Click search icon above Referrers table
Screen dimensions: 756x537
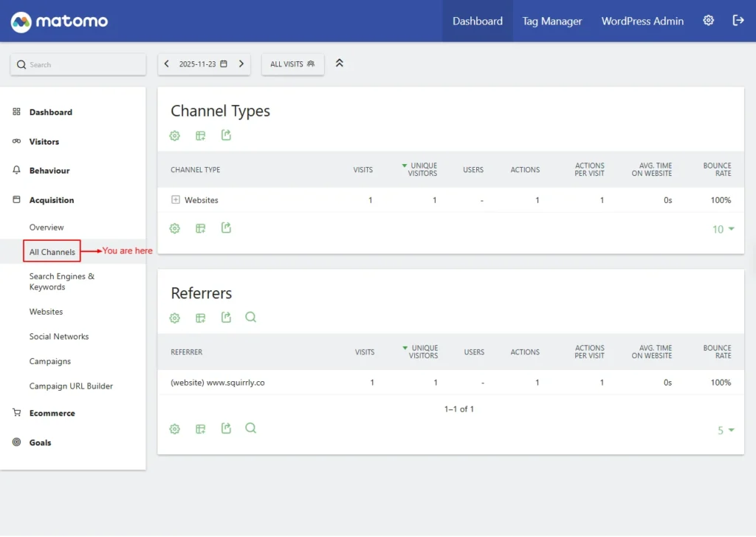click(251, 317)
